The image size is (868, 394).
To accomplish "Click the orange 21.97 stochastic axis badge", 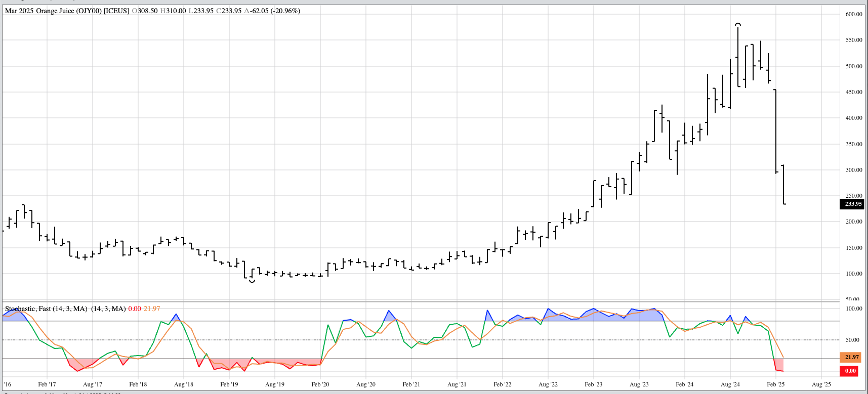I will tap(852, 357).
